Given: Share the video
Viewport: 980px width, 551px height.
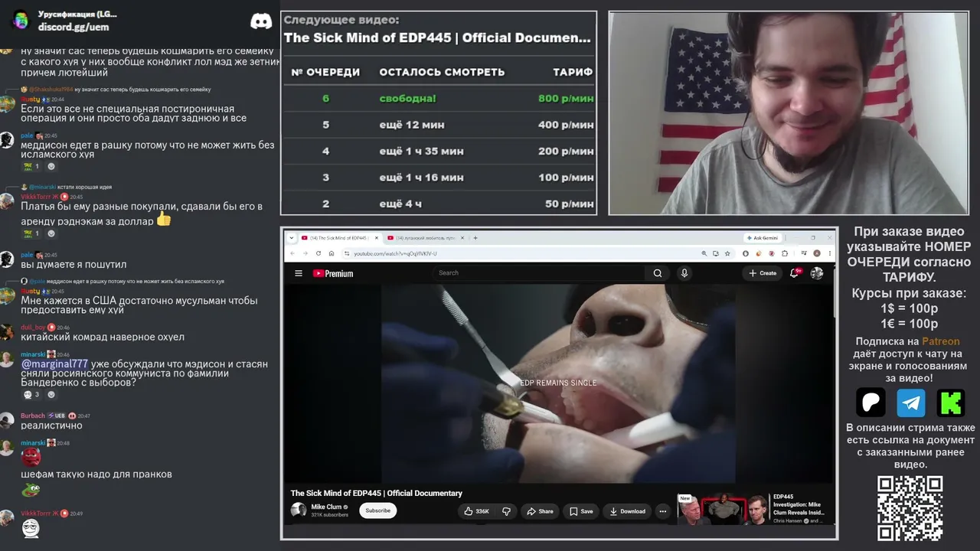Looking at the screenshot, I should pos(540,511).
